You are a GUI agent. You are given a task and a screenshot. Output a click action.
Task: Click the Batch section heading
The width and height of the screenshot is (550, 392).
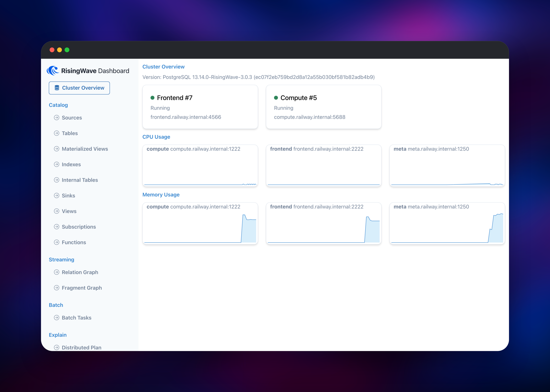[56, 305]
